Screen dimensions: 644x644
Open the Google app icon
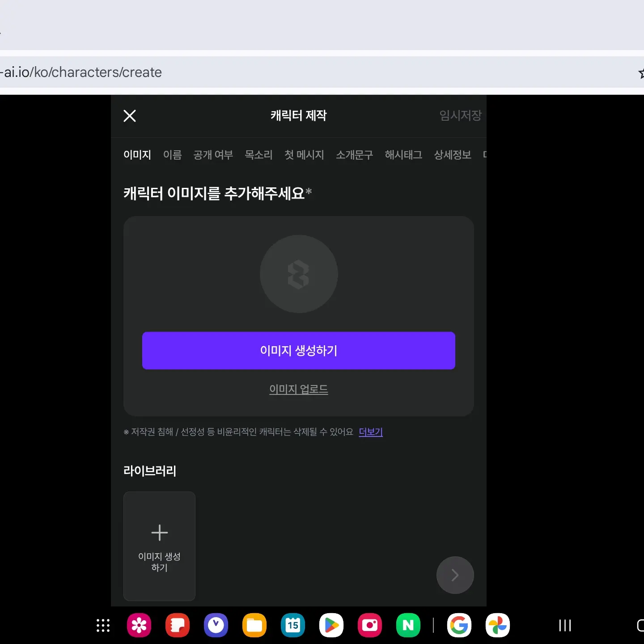point(459,625)
